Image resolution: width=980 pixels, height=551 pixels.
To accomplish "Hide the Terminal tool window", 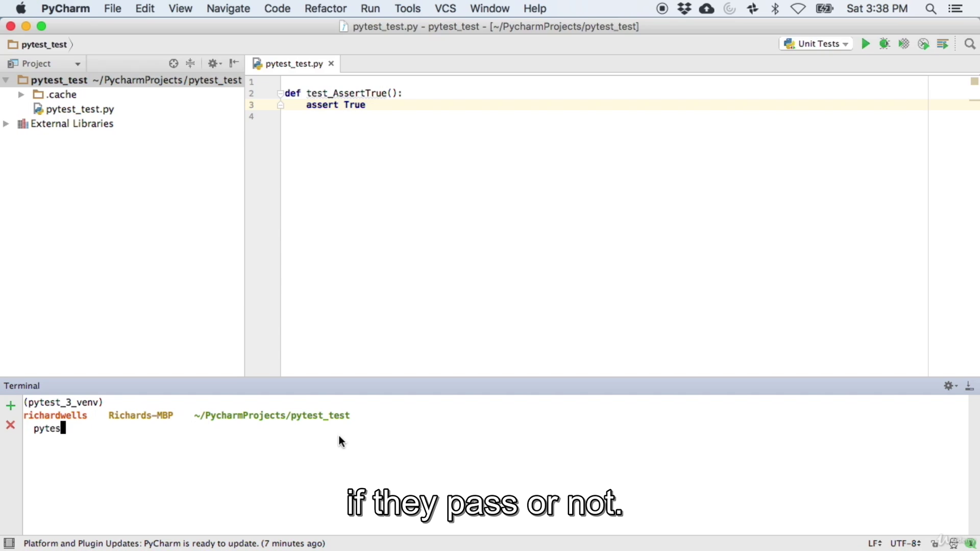I will pyautogui.click(x=969, y=386).
